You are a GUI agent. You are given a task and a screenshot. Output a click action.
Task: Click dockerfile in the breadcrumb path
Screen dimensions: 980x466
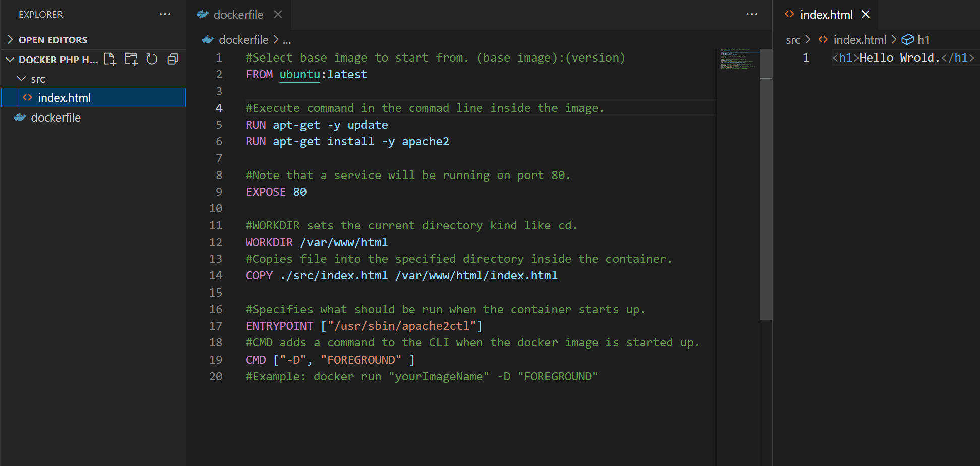coord(243,39)
